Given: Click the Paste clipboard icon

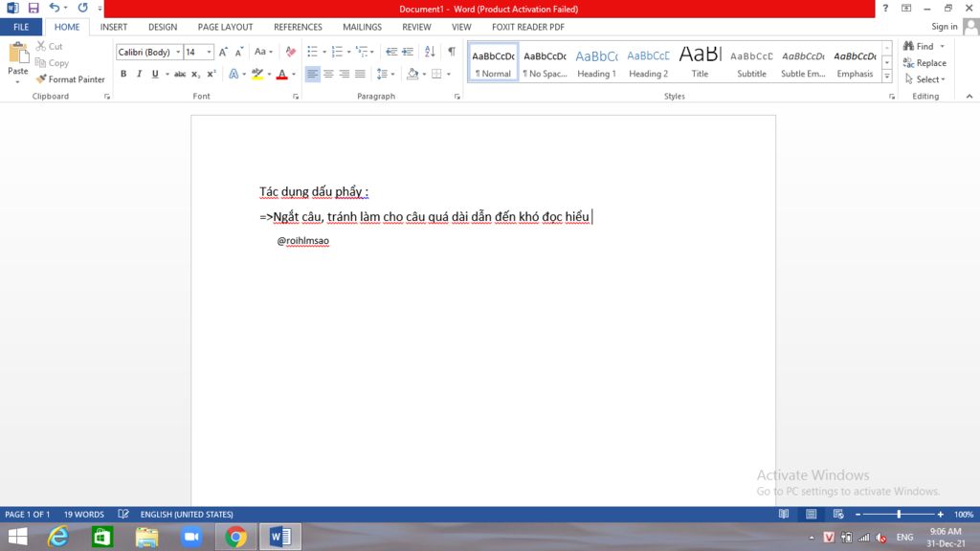Looking at the screenshot, I should [x=17, y=55].
